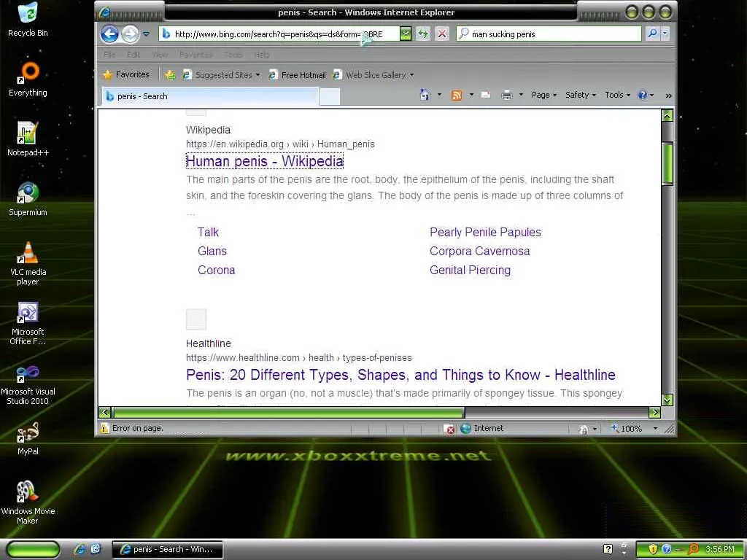Click the blue Help question icon
Screen dimensions: 747x560
pyautogui.click(x=643, y=95)
